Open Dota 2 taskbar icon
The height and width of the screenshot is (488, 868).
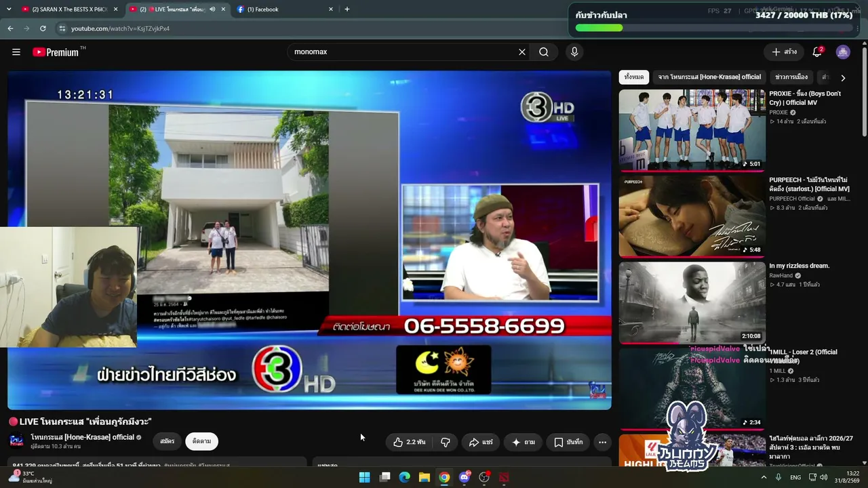(x=504, y=477)
